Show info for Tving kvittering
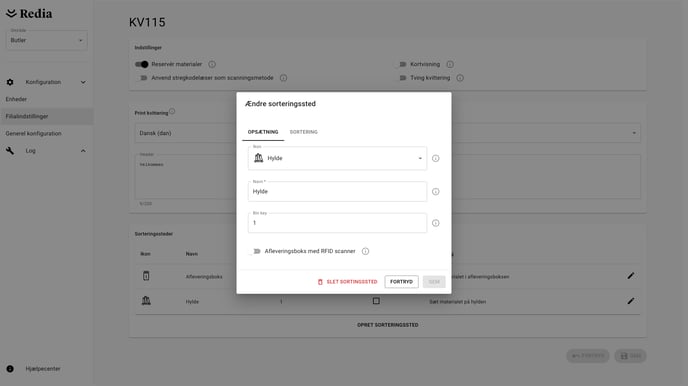 (460, 78)
